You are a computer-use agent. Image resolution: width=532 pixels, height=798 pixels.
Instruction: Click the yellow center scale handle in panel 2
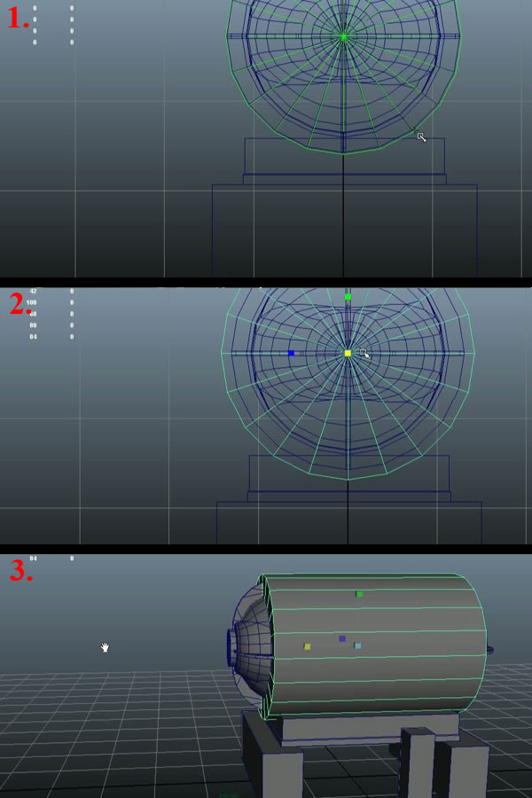[x=348, y=353]
